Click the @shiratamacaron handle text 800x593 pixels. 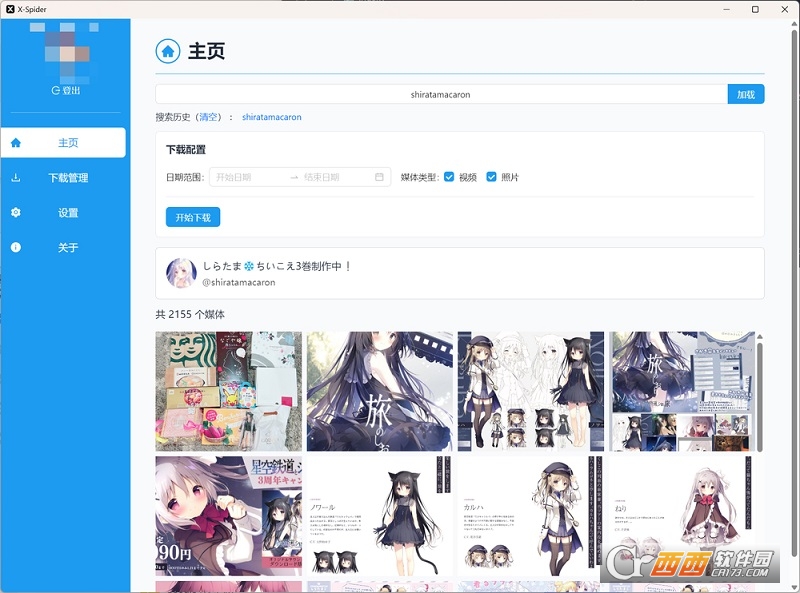(239, 282)
